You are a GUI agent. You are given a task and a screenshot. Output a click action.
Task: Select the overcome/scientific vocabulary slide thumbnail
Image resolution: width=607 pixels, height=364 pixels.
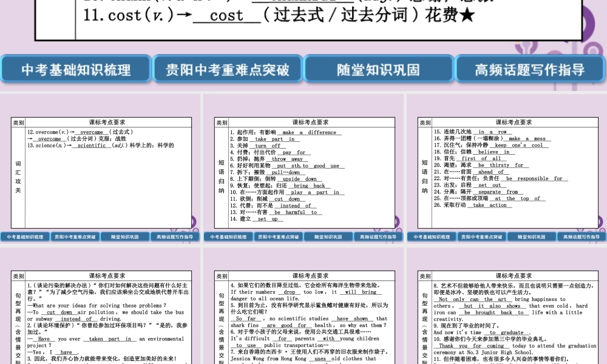pos(100,169)
